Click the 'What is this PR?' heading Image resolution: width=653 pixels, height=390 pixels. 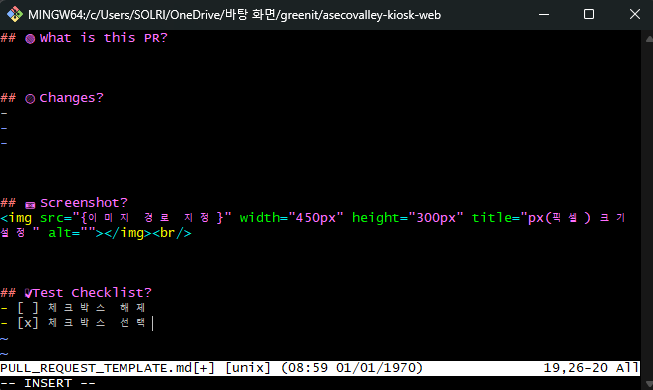(104, 38)
